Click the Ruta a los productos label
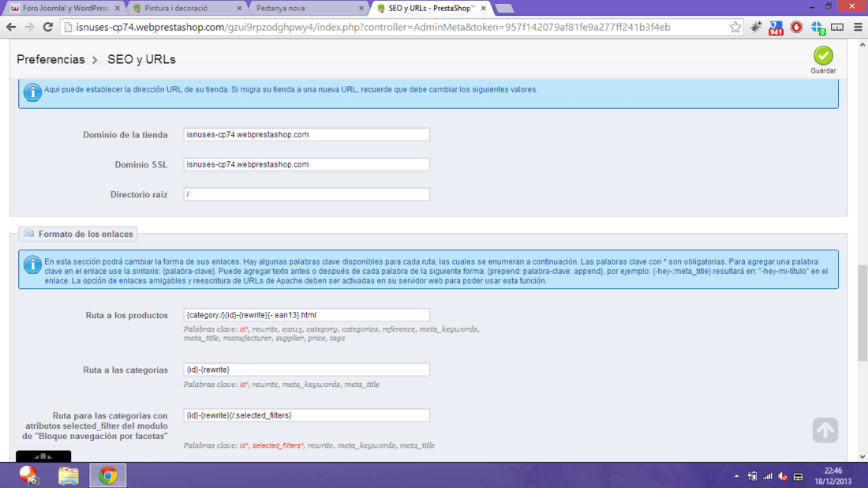Image resolution: width=868 pixels, height=488 pixels. pyautogui.click(x=127, y=315)
